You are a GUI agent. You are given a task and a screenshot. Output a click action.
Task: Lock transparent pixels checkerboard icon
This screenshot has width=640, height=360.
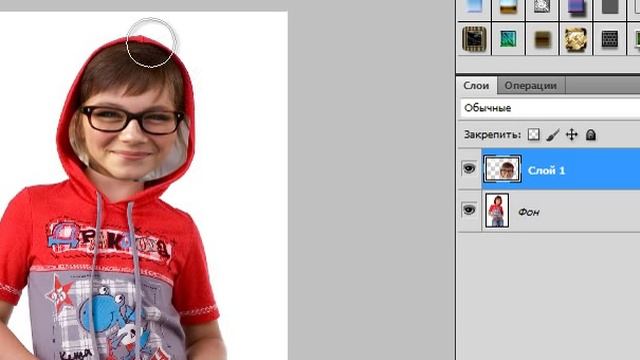click(x=533, y=135)
